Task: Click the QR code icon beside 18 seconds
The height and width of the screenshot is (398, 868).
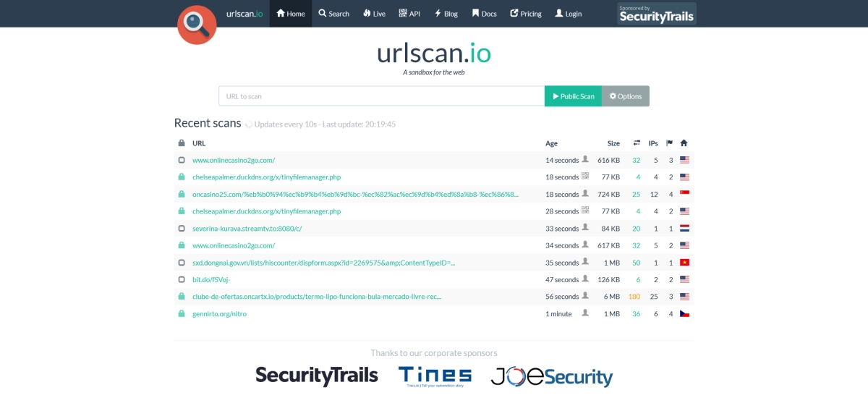Action: click(x=585, y=177)
